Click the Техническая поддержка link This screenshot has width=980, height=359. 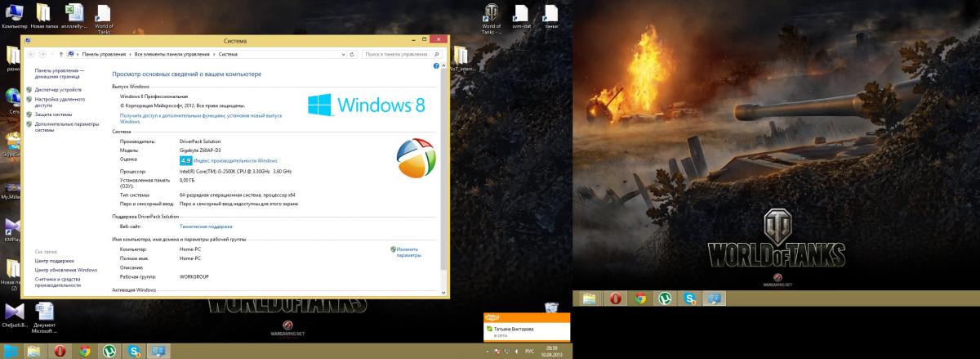point(206,226)
